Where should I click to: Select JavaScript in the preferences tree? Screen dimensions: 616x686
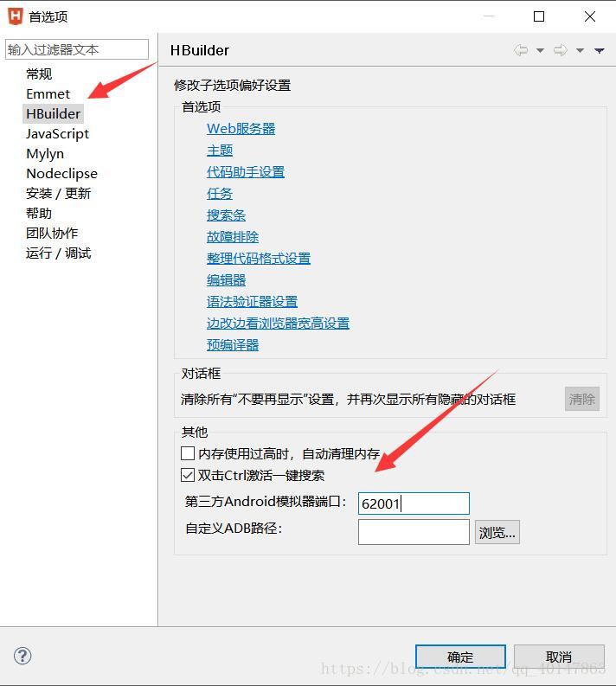[57, 134]
